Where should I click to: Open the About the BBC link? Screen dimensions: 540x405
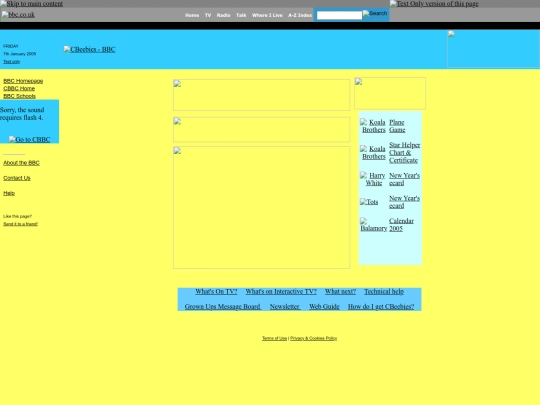coord(21,163)
